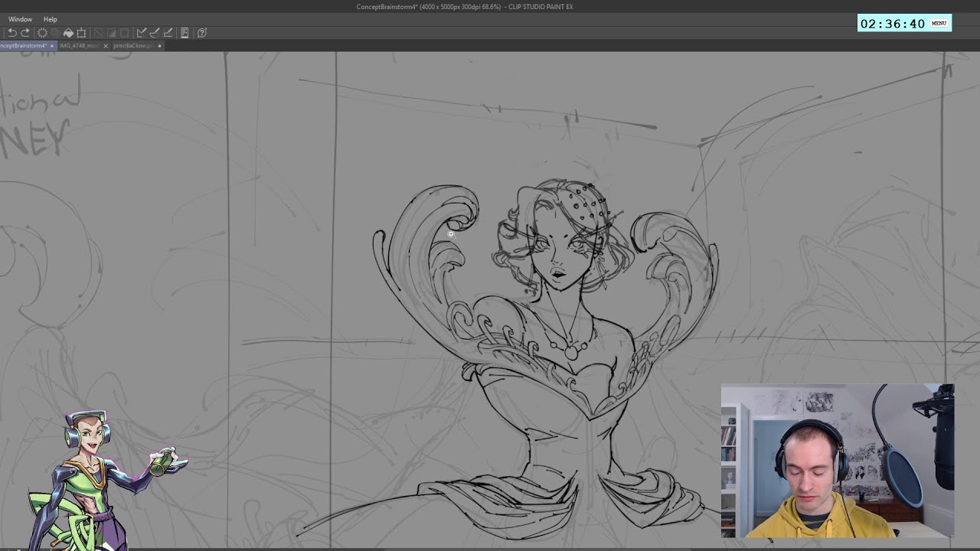
Task: Click the webcam overlay video
Action: (x=838, y=461)
